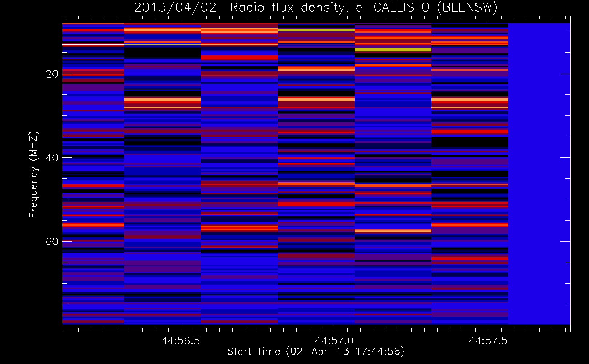Click the 44:57.5 time tick label

[x=488, y=341]
